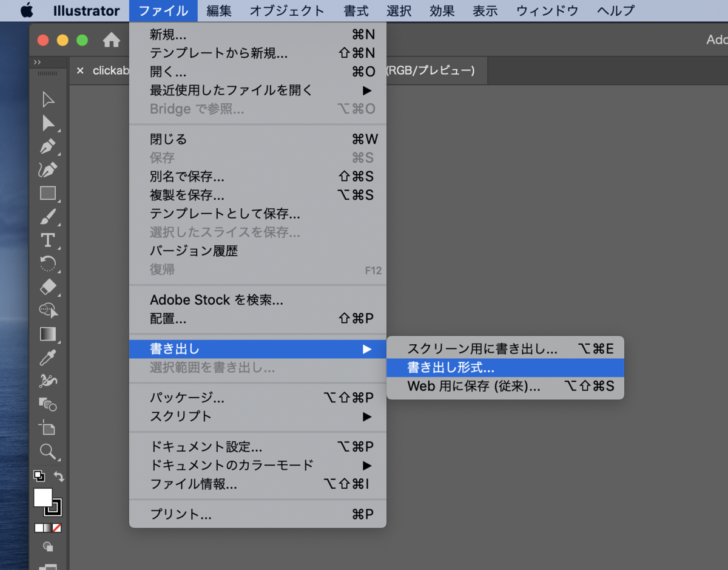This screenshot has height=570, width=728.
Task: Choose Web 用に保存 (従来)...
Action: [x=505, y=386]
